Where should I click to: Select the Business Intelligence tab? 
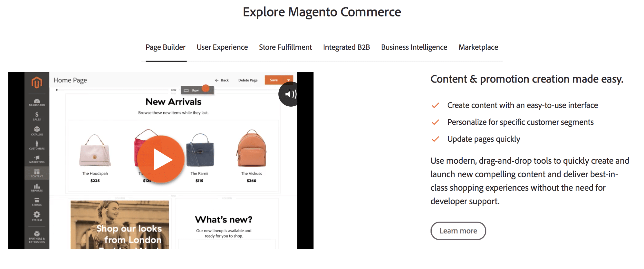(x=414, y=47)
